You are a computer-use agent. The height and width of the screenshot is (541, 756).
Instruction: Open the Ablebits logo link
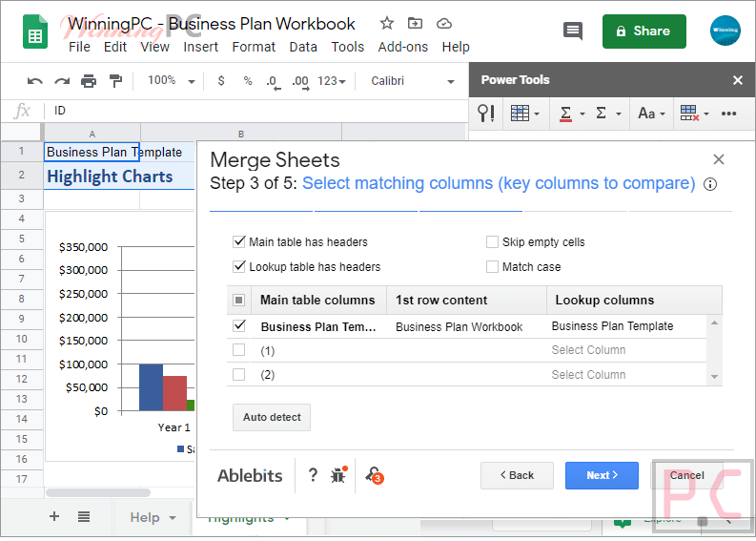tap(250, 476)
